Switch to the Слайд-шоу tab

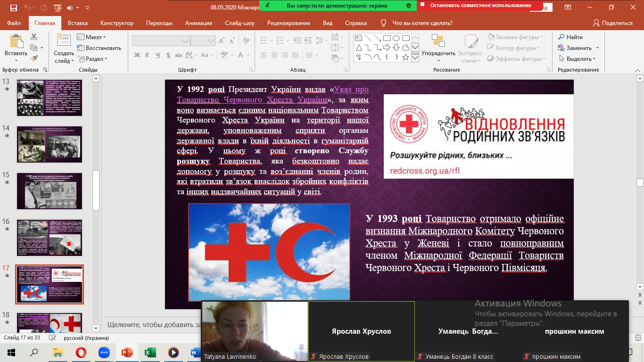pos(240,23)
